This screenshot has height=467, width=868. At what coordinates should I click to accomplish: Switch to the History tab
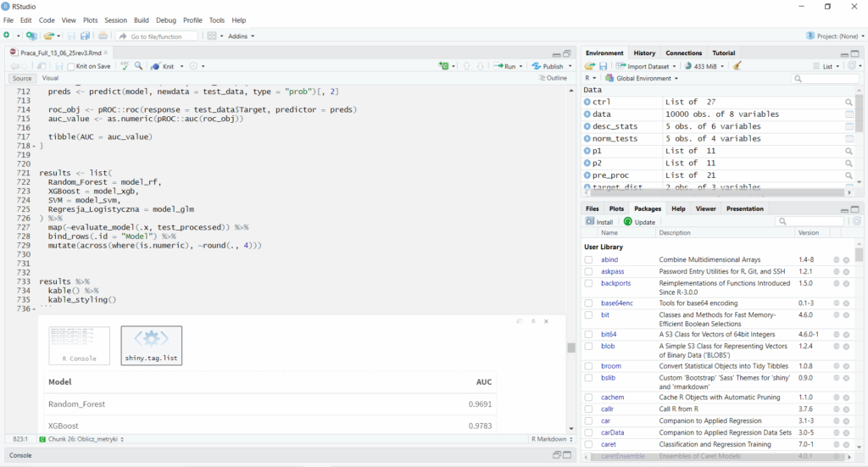coord(644,53)
